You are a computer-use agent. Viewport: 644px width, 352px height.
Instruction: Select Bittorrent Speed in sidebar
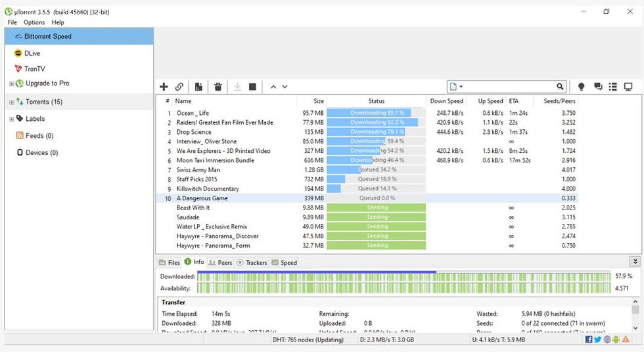click(x=79, y=36)
